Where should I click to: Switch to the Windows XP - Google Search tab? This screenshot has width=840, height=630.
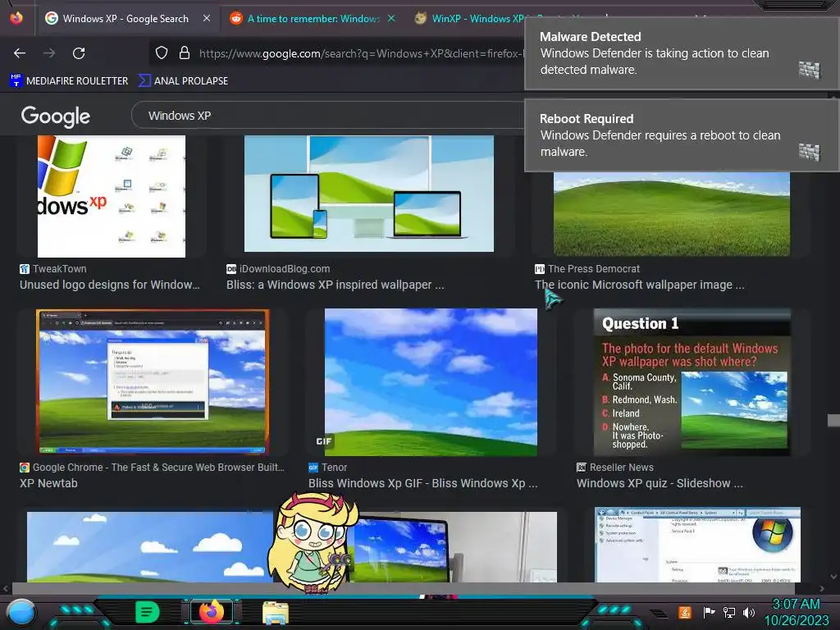[126, 18]
